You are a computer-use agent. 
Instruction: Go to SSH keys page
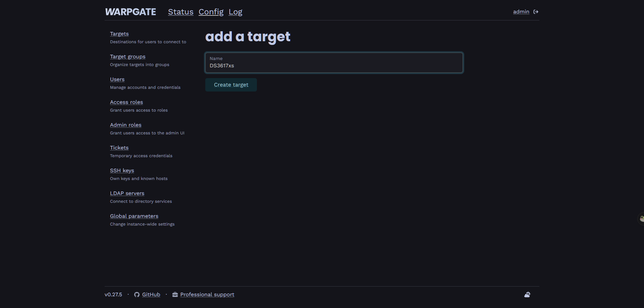tap(122, 171)
